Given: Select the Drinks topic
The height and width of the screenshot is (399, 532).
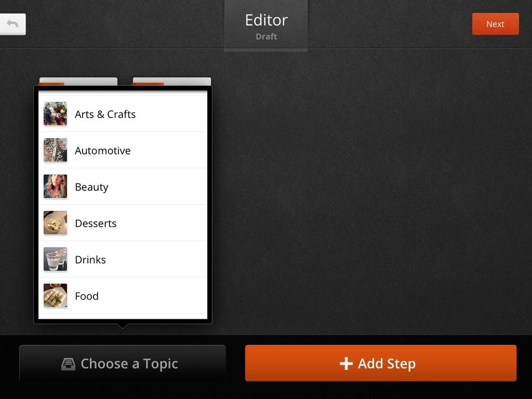Looking at the screenshot, I should pyautogui.click(x=123, y=259).
